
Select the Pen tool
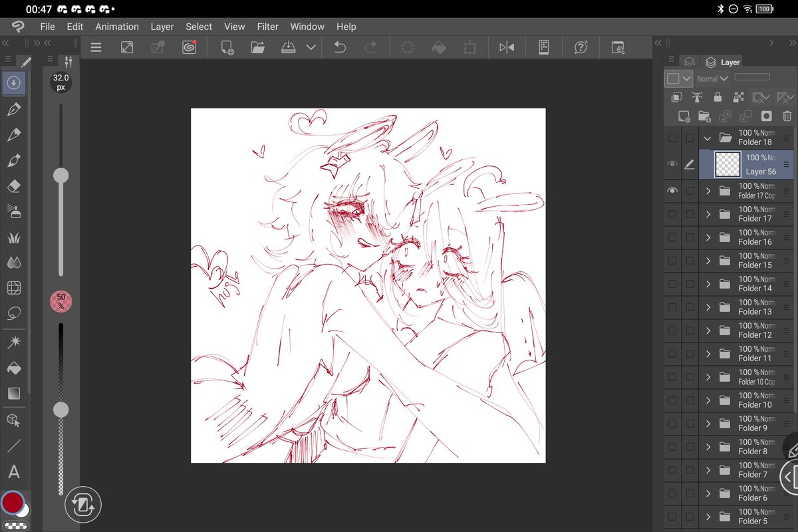click(13, 109)
